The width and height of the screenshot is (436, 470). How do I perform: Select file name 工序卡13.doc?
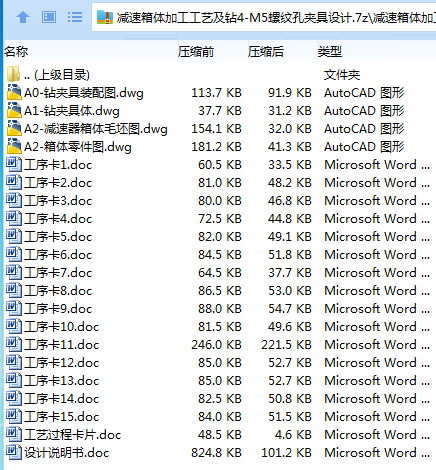[62, 381]
